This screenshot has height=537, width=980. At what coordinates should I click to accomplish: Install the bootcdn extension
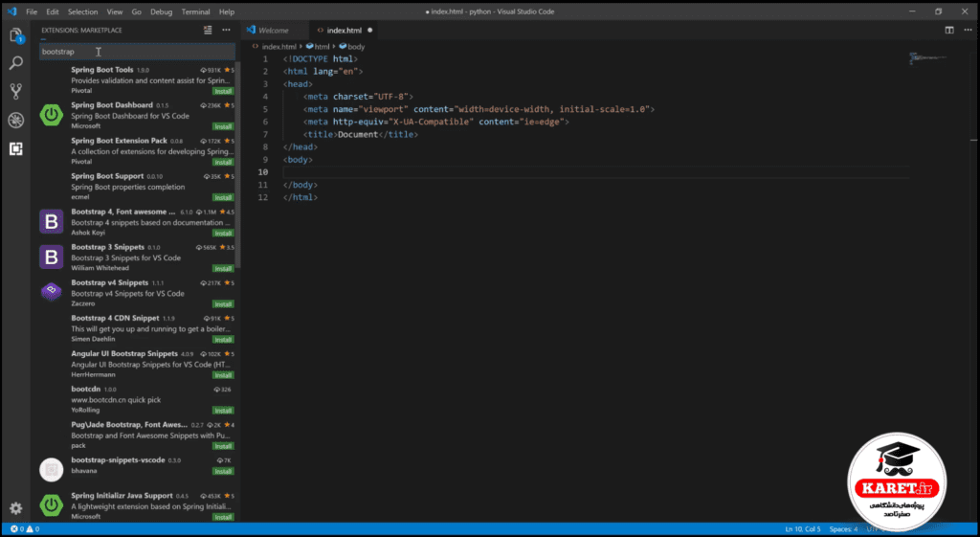[x=223, y=411]
